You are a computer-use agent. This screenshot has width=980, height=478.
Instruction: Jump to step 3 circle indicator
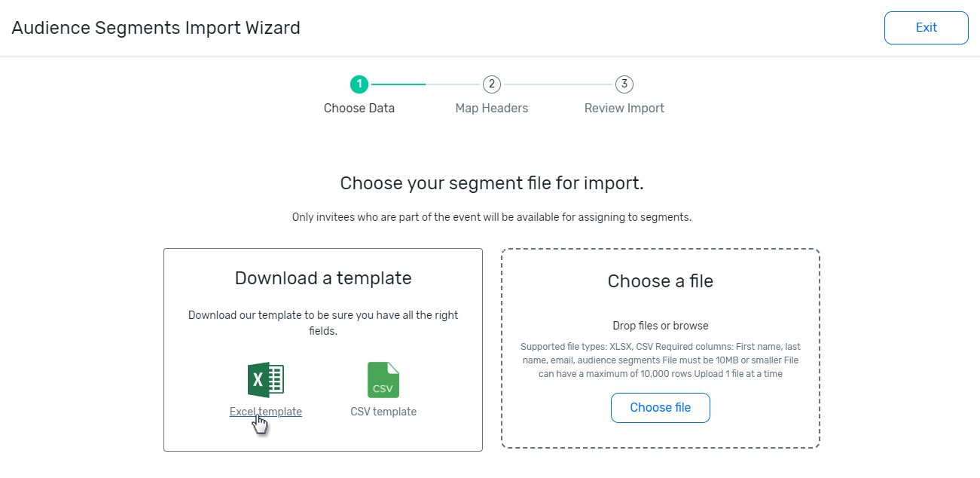tap(624, 84)
